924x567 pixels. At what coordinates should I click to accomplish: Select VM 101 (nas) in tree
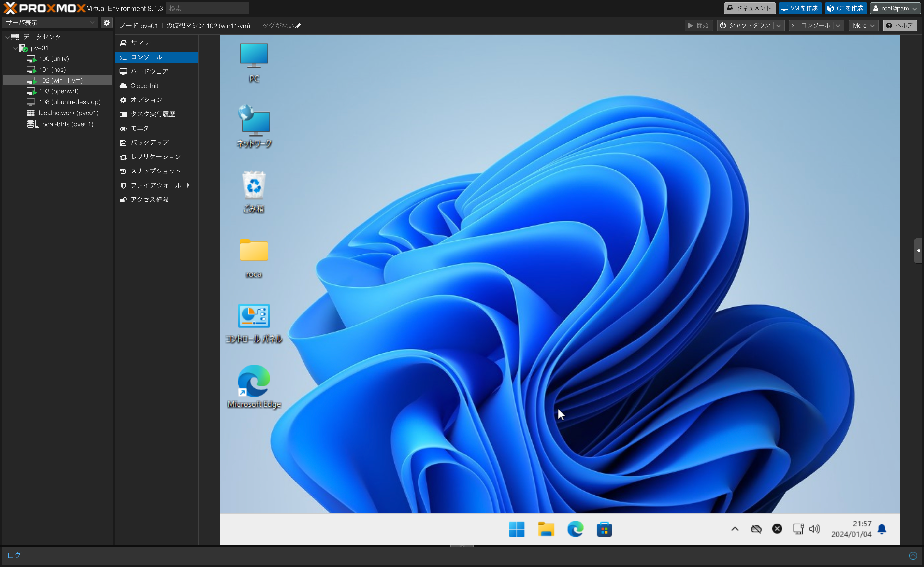tap(57, 70)
